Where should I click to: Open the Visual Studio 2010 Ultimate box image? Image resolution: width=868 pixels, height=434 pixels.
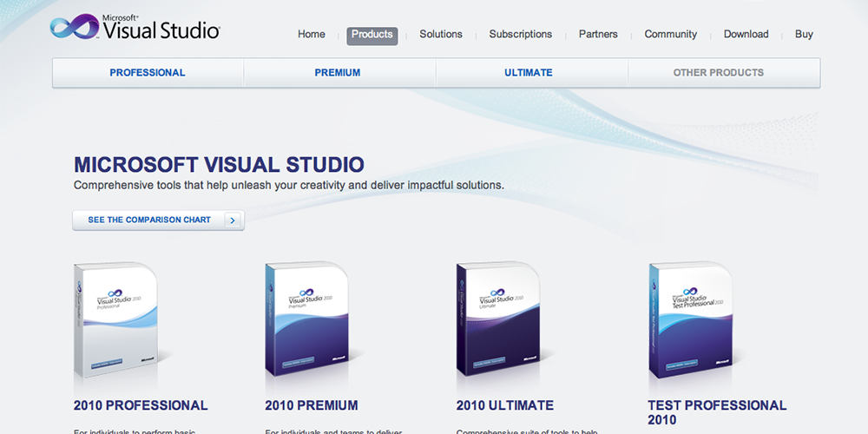(501, 319)
